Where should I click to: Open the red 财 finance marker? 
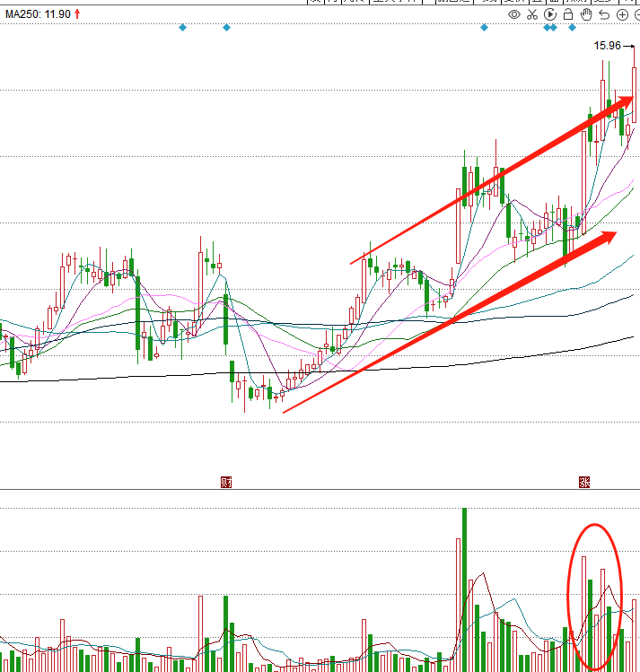point(226,483)
